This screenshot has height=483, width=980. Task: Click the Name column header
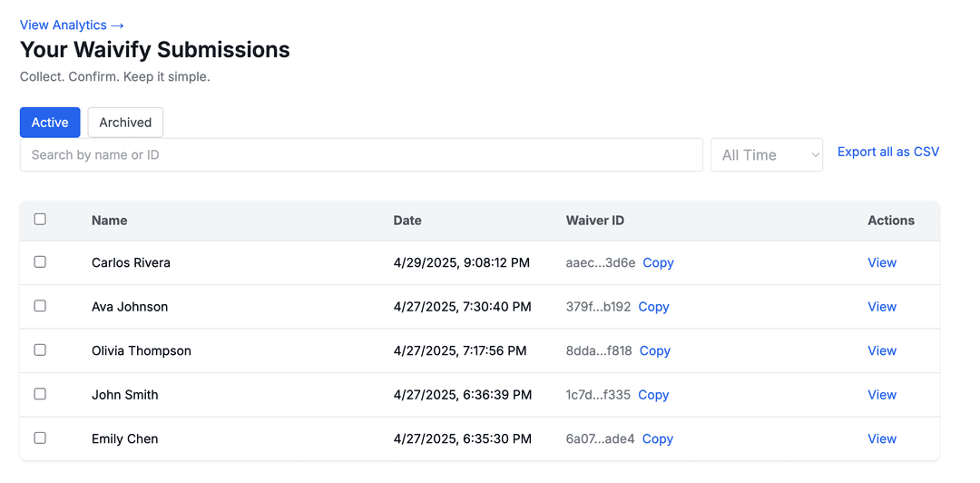point(110,221)
